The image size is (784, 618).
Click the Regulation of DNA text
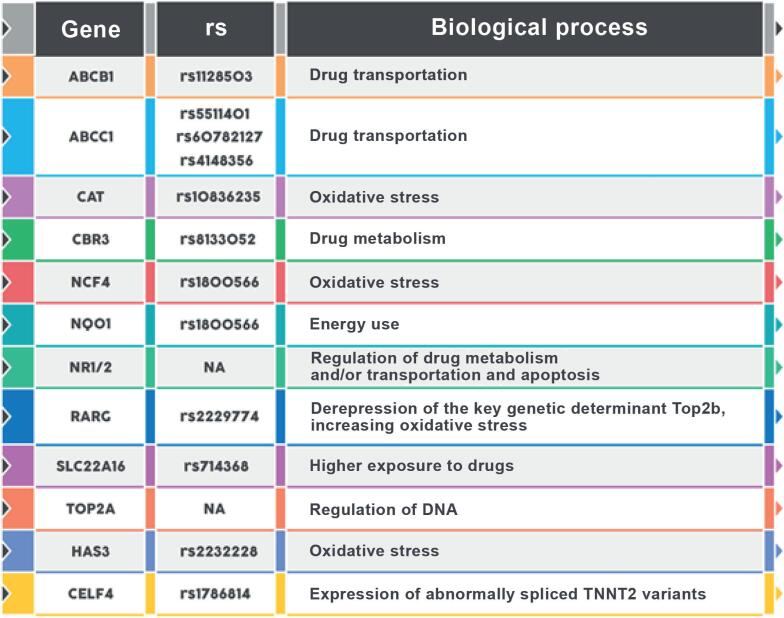pos(384,510)
